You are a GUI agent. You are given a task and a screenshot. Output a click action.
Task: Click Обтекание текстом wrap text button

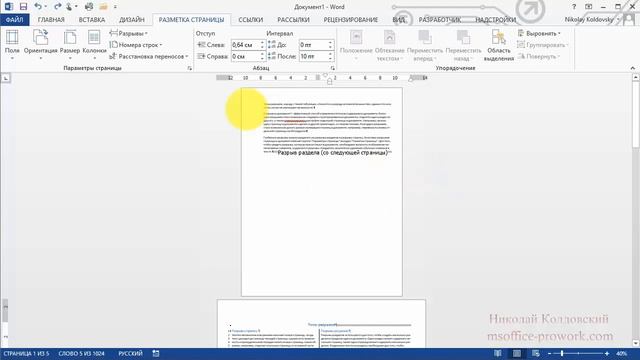pos(389,45)
